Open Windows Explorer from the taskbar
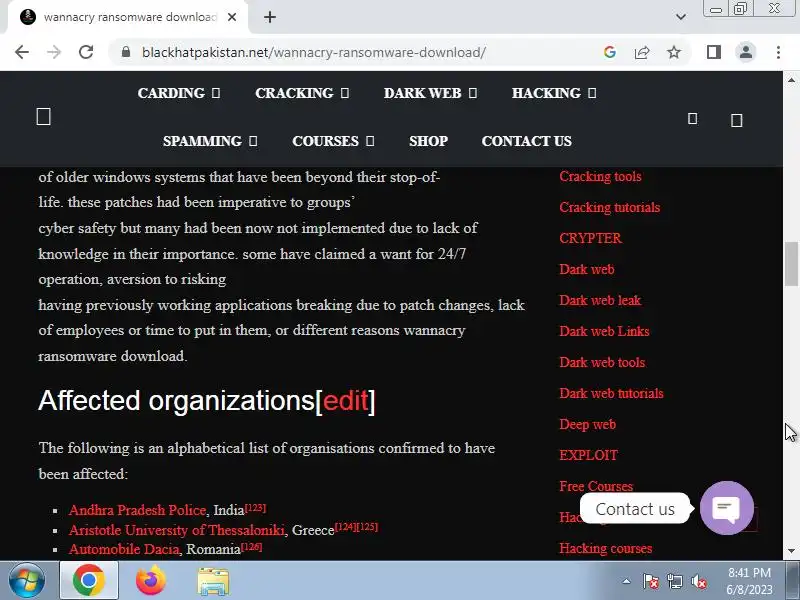This screenshot has height=600, width=800. 213,581
